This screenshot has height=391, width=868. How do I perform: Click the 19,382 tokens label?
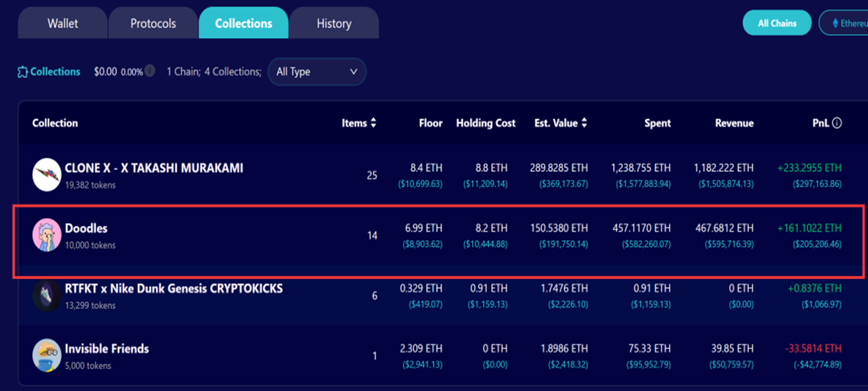coord(90,185)
